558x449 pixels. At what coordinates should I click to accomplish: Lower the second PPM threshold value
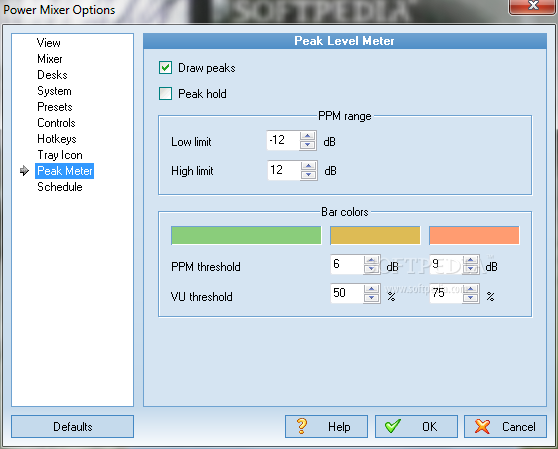point(471,269)
